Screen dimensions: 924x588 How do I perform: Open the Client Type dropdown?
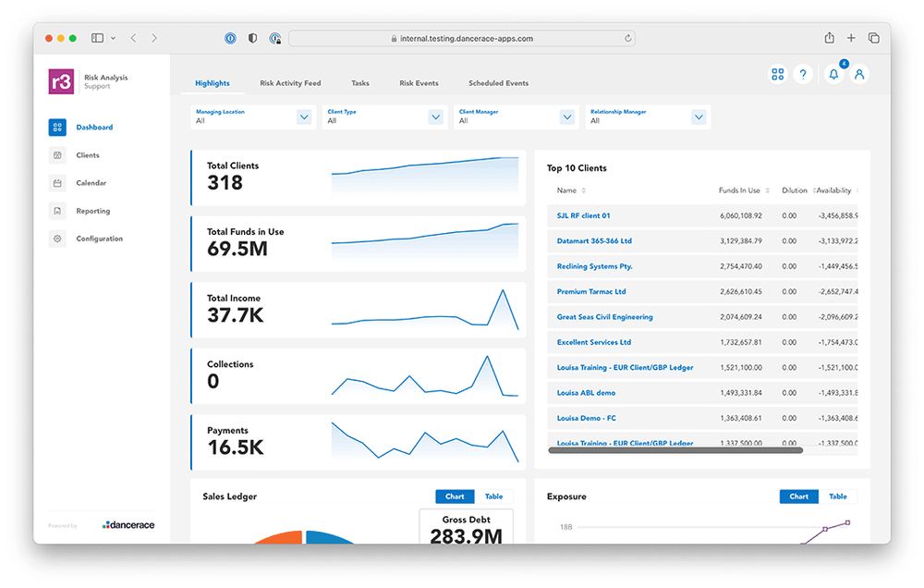[435, 117]
